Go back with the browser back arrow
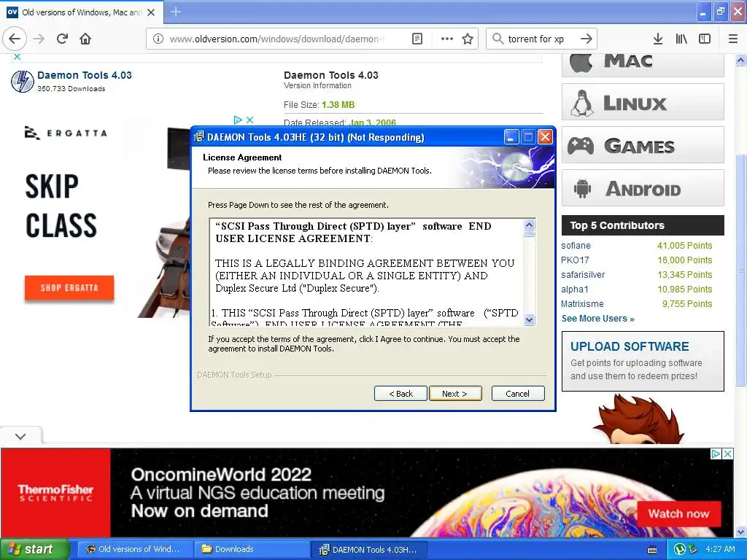The width and height of the screenshot is (747, 560). pyautogui.click(x=15, y=39)
